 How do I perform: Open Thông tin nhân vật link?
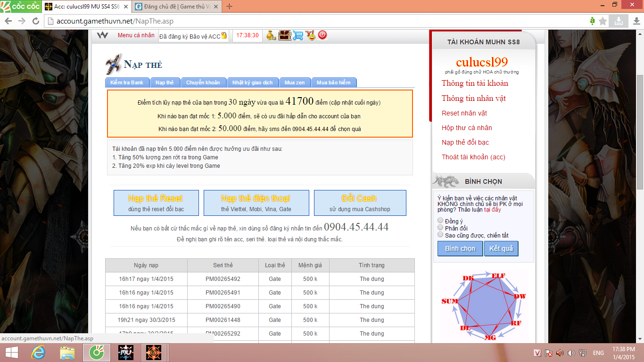pos(473,99)
